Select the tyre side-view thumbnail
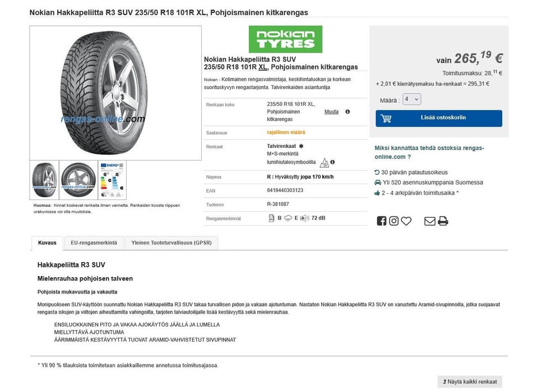Viewport: 538px width, 392px height. pyautogui.click(x=78, y=180)
